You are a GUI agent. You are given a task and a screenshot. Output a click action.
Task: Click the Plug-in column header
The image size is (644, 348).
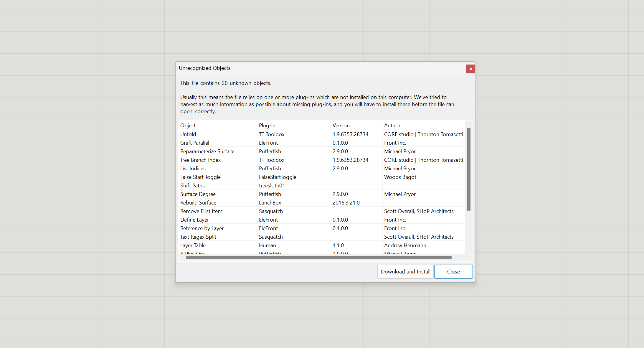[x=267, y=126]
